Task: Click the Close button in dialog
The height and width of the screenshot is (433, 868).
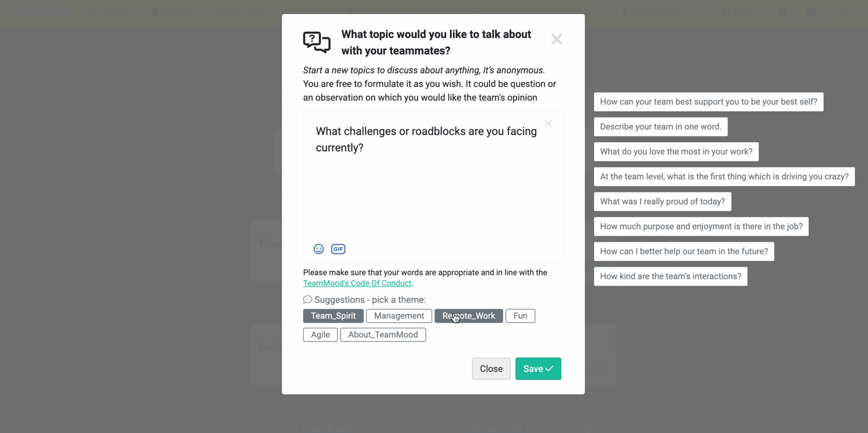Action: (x=491, y=369)
